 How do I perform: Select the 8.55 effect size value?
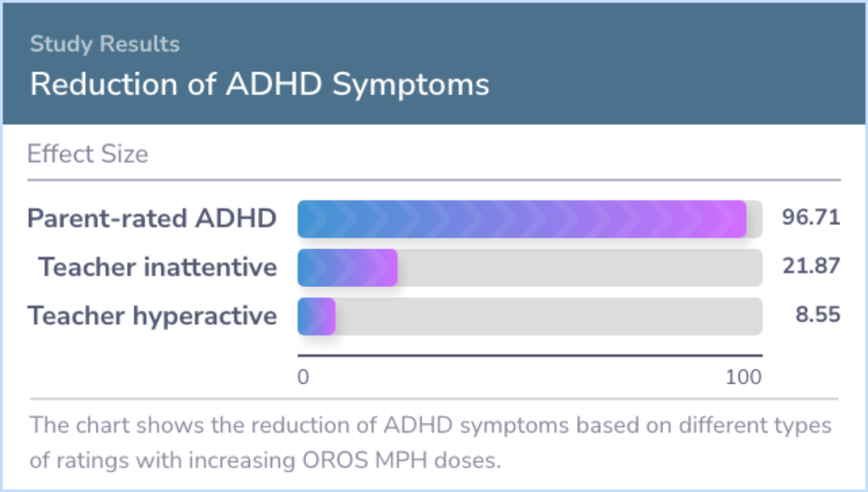click(817, 314)
